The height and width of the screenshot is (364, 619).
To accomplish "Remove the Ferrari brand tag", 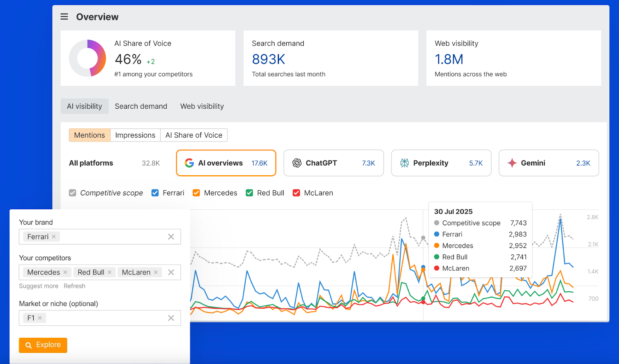I will (x=54, y=237).
